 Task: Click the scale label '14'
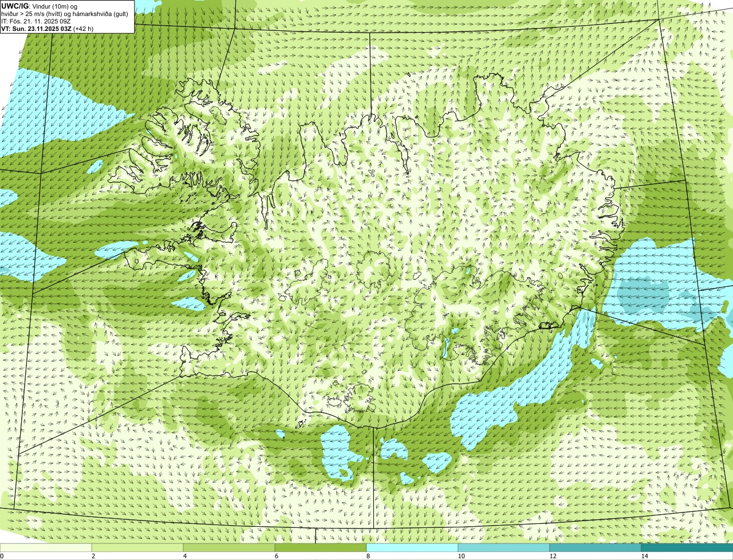[x=644, y=556]
